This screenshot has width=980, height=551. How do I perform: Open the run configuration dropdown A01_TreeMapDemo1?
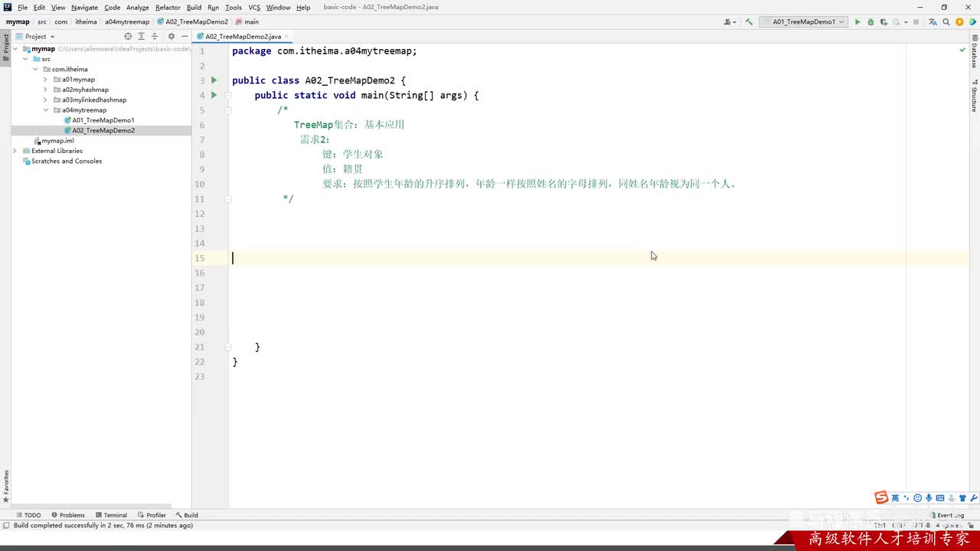point(803,22)
